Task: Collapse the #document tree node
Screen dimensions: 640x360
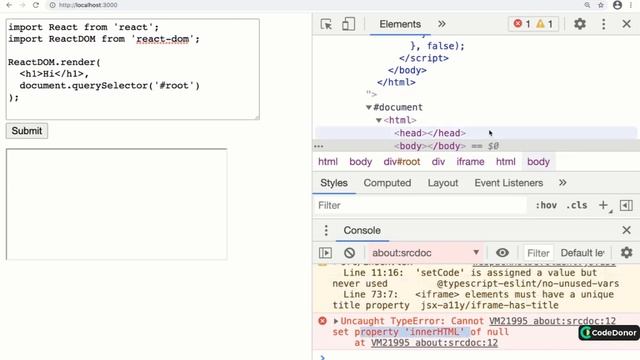Action: pos(369,107)
